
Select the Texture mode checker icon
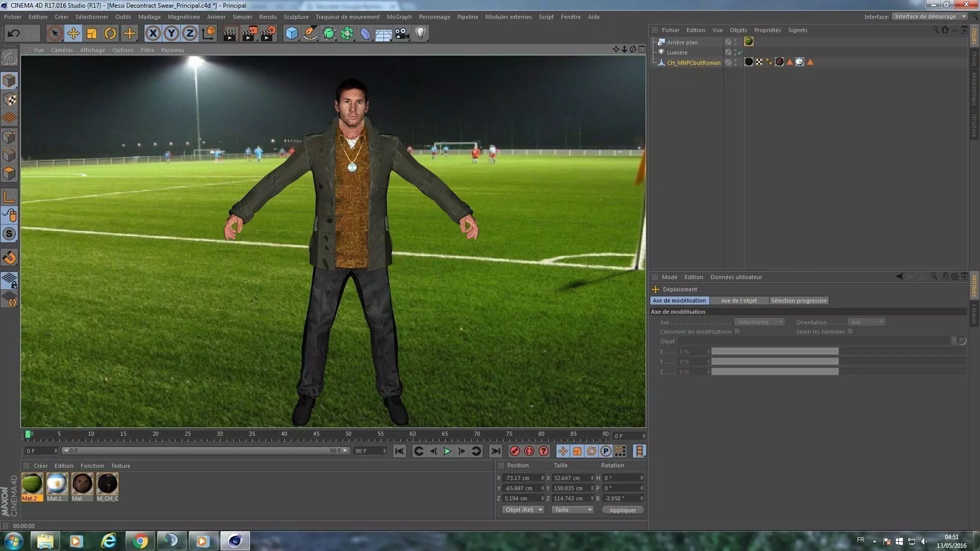pos(9,99)
